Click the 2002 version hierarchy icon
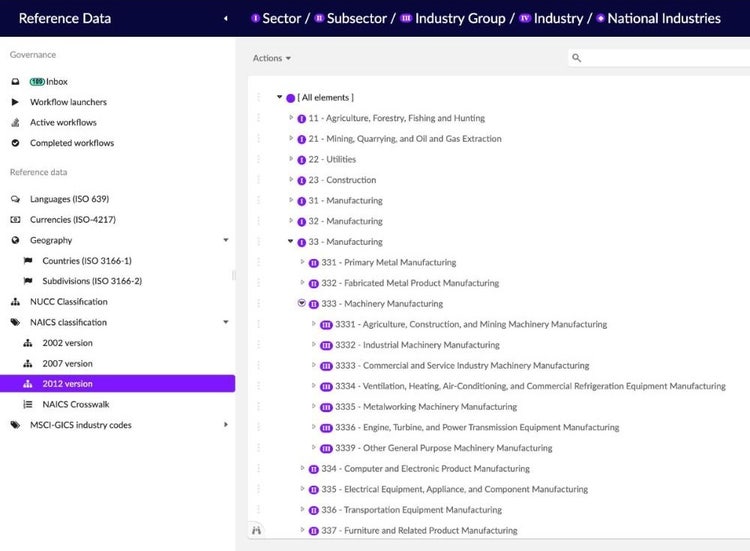 point(28,343)
